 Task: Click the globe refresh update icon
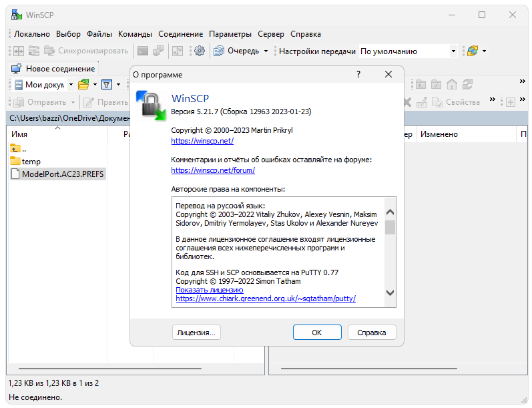tap(473, 51)
